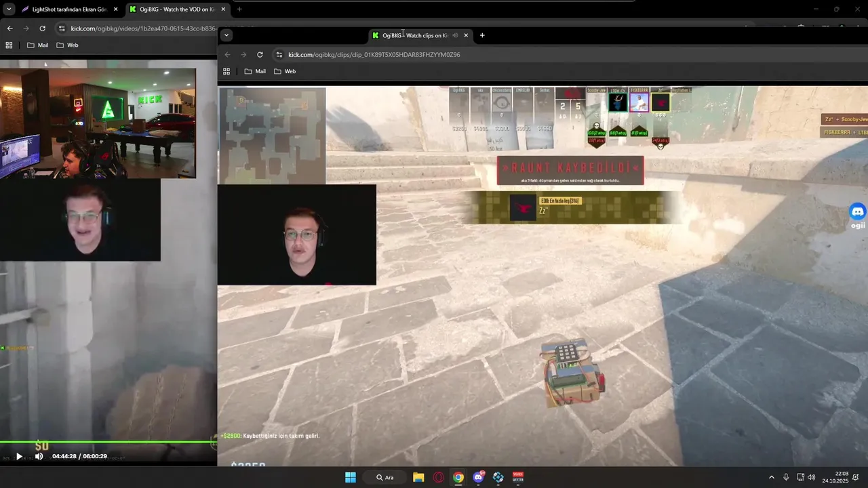Open Discord from the taskbar
The height and width of the screenshot is (488, 868).
(479, 477)
